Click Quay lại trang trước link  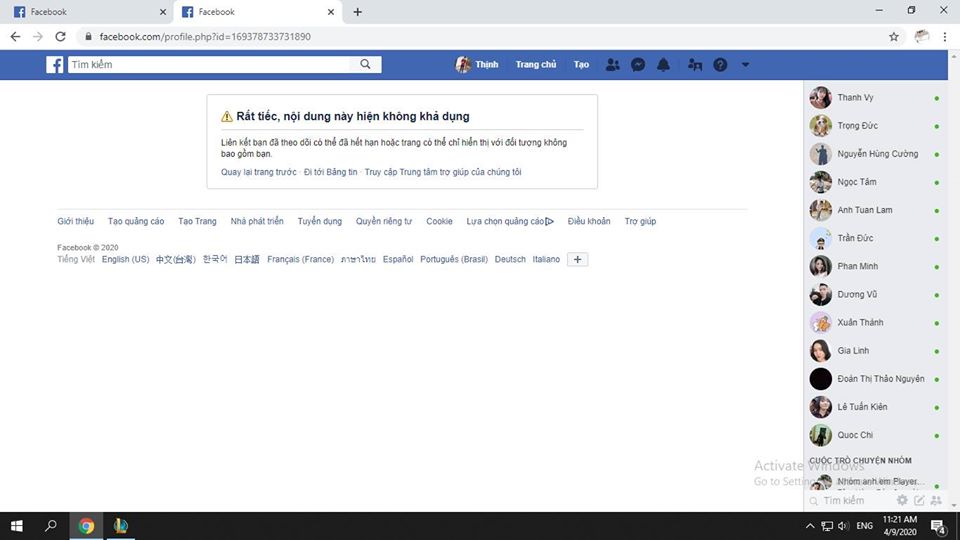click(258, 172)
